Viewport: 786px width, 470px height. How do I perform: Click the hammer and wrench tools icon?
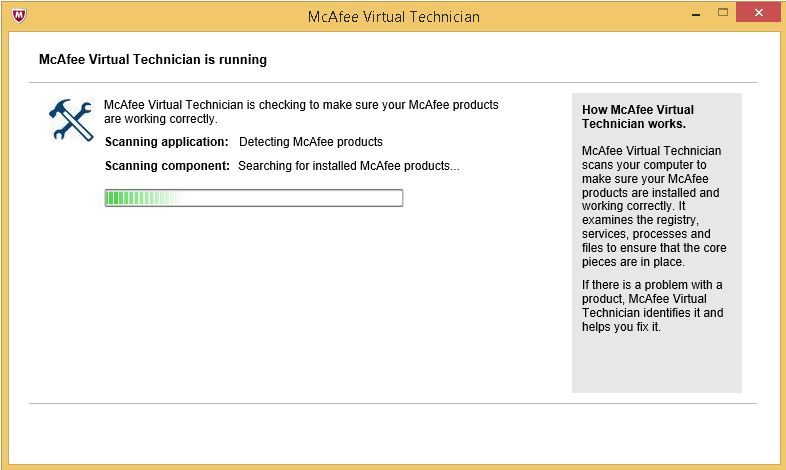pos(71,120)
